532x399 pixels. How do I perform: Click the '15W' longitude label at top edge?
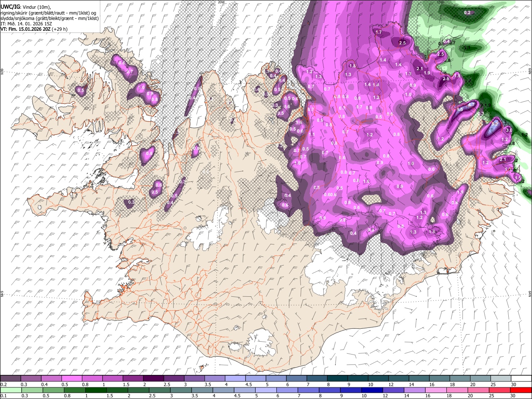[440, 2]
